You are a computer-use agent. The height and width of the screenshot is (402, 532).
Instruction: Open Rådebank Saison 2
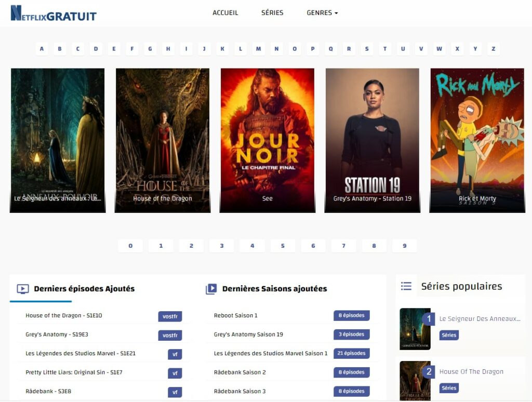pos(240,372)
